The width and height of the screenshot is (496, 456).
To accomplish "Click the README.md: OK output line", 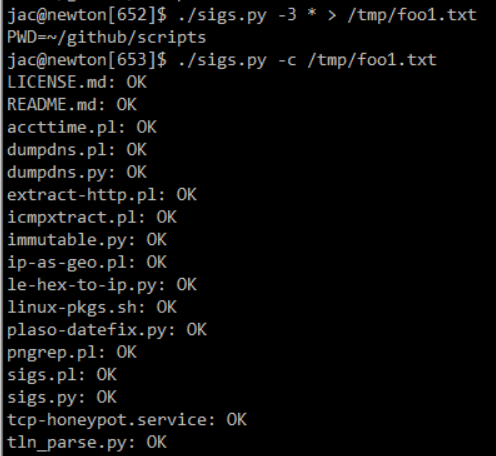I will coord(72,105).
